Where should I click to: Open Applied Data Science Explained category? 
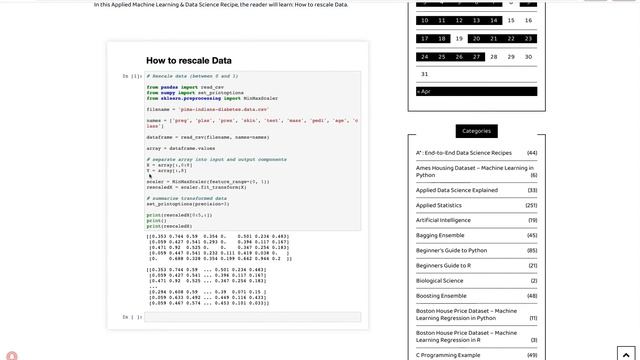[457, 190]
